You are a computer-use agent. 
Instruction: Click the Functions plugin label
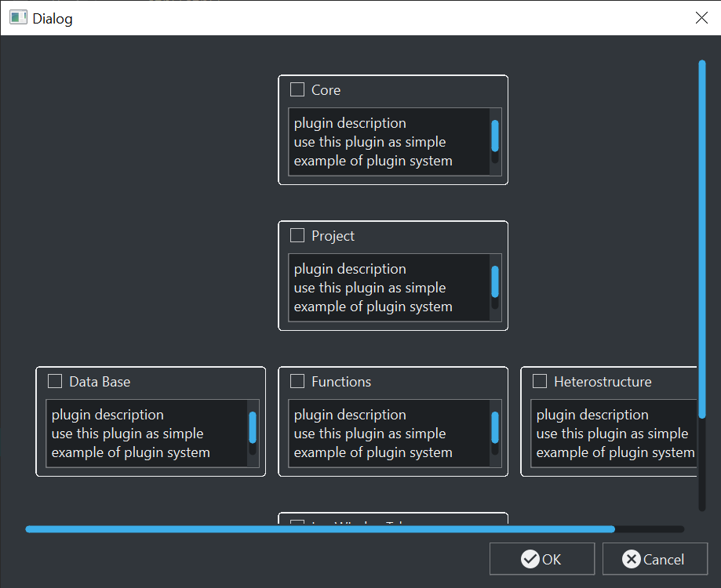(341, 382)
